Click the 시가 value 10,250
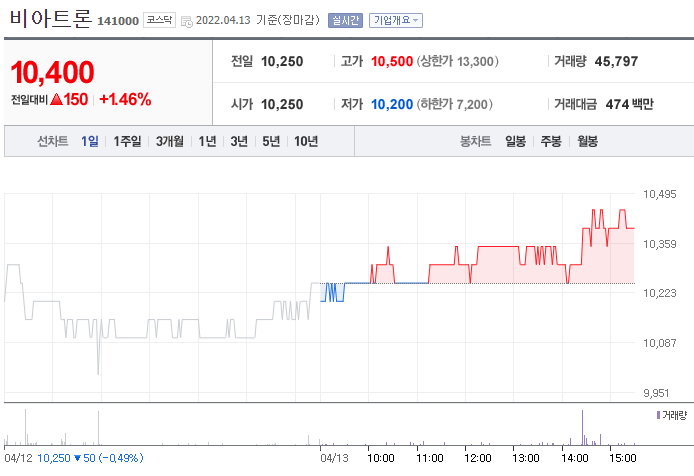The height and width of the screenshot is (476, 694). click(x=282, y=104)
